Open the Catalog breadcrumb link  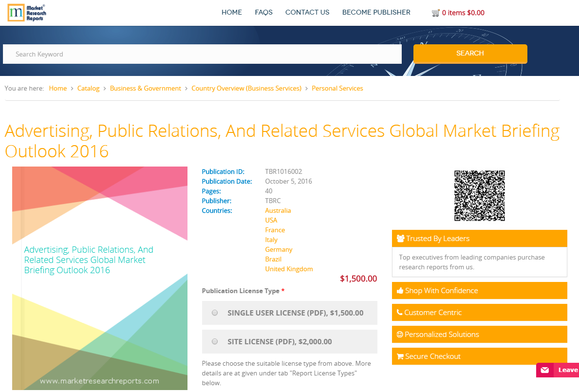[x=88, y=88]
